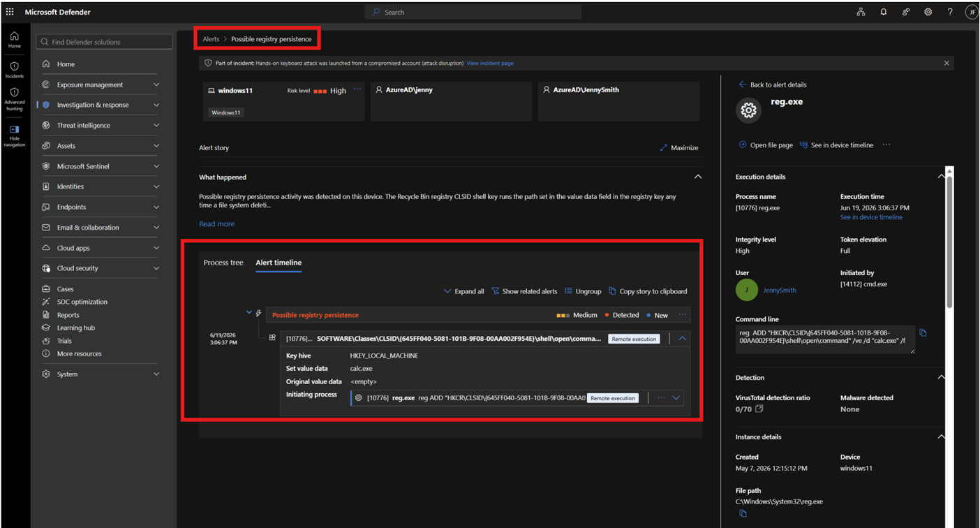Click Copy story to clipboard
The width and height of the screenshot is (980, 528).
point(648,291)
